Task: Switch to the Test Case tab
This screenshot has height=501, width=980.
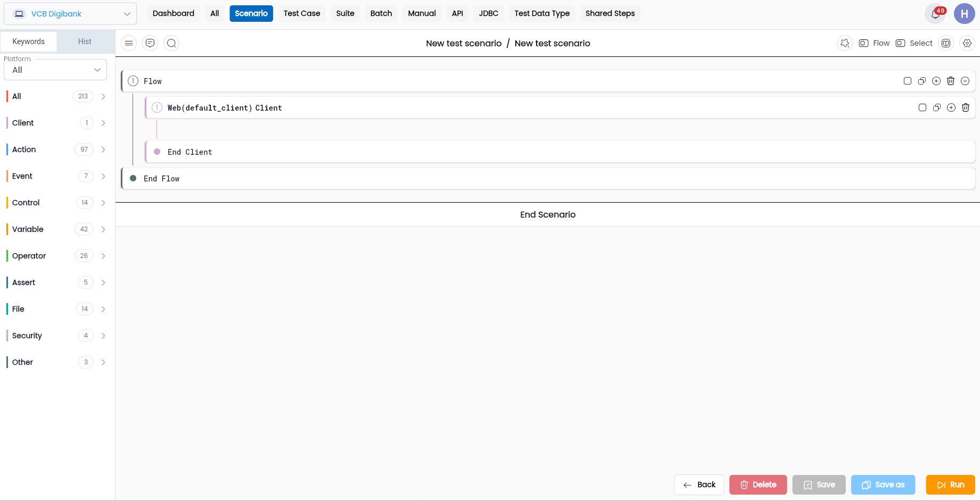Action: tap(302, 13)
